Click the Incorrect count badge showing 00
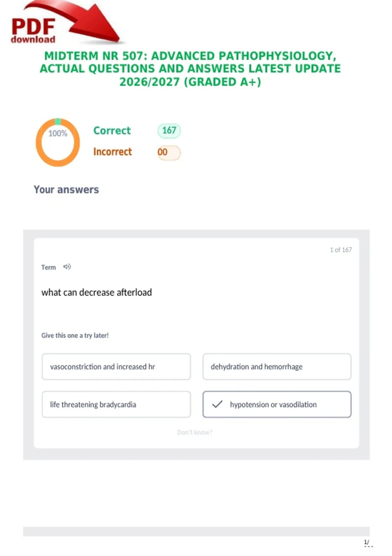The image size is (392, 556). pyautogui.click(x=169, y=152)
